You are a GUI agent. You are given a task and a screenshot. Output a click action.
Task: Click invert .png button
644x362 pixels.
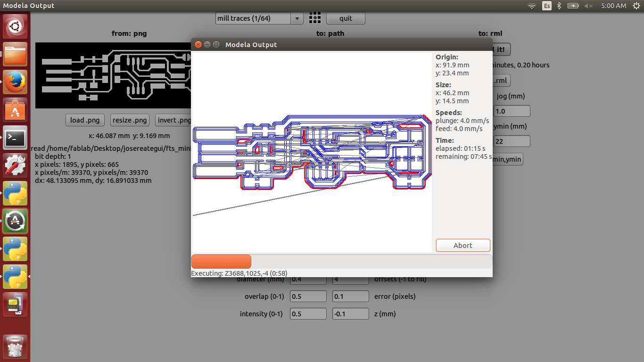click(173, 120)
